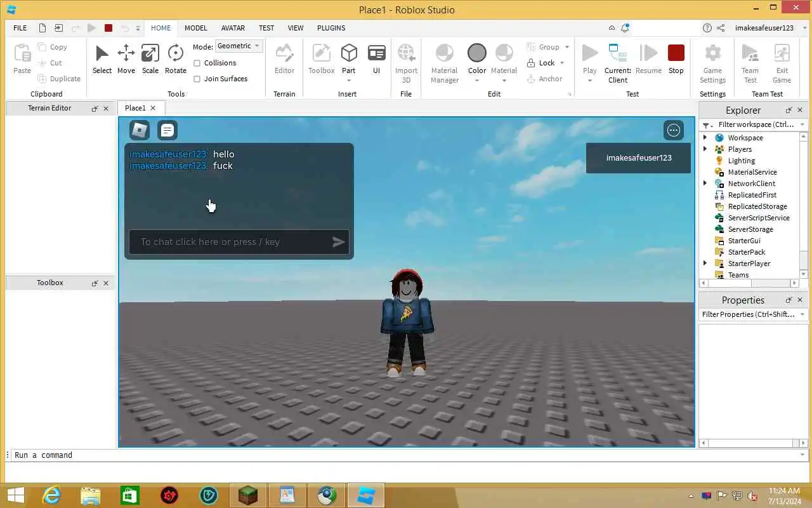Click the imakesafeuser123 account name

click(764, 28)
